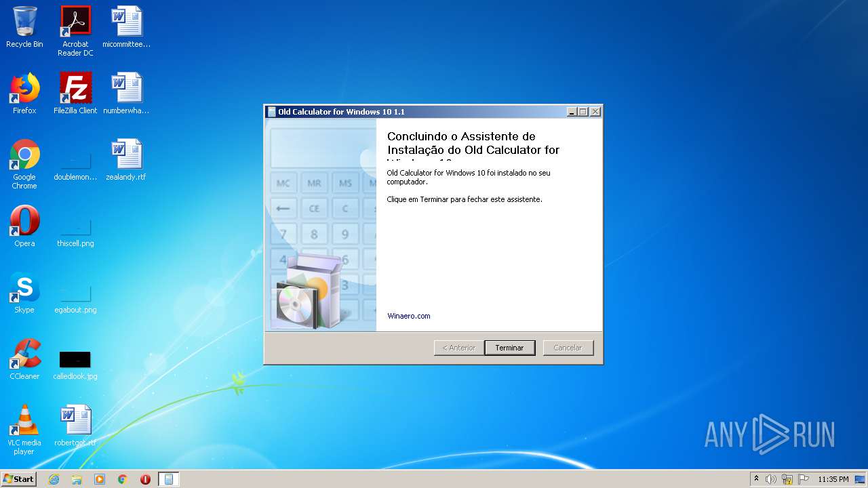Select thiscell.png file icon
The width and height of the screenshot is (868, 488).
tap(75, 231)
